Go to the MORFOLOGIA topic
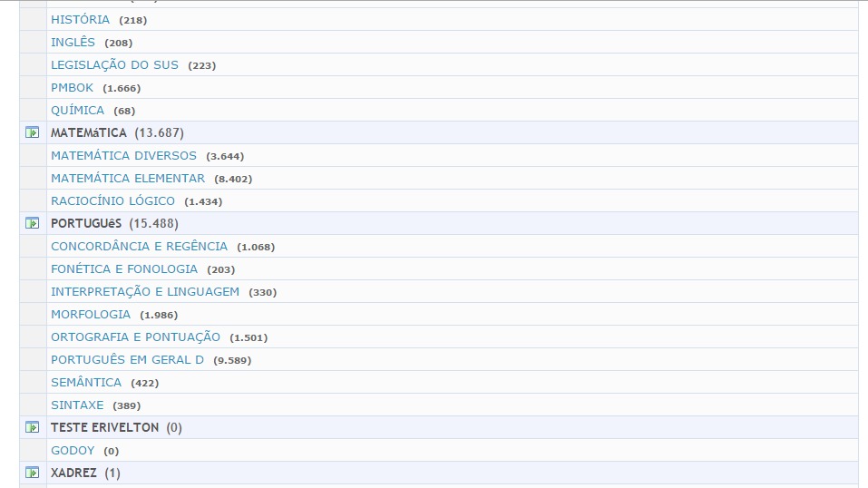This screenshot has width=868, height=488. tap(91, 314)
